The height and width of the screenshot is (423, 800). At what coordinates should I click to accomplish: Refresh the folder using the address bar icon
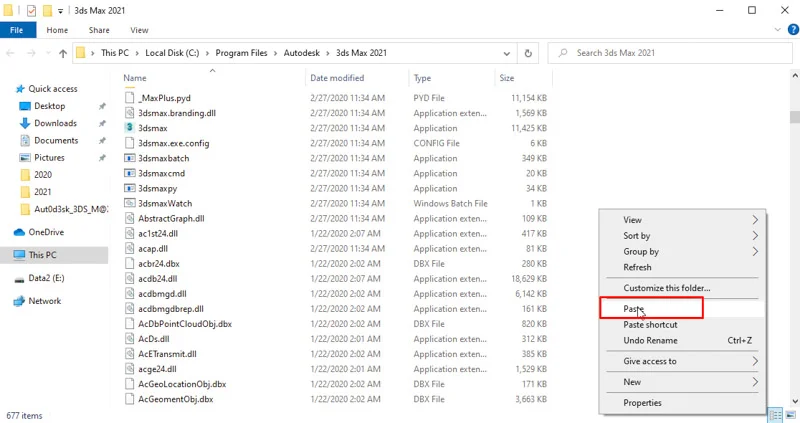click(528, 53)
